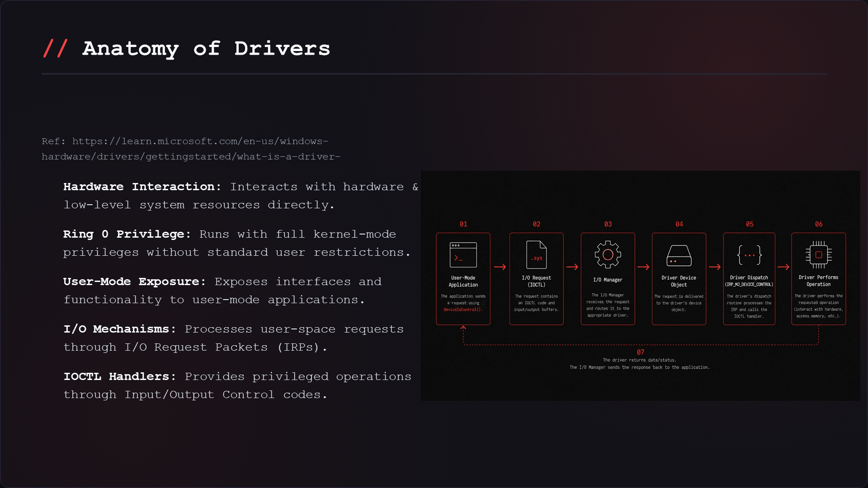The height and width of the screenshot is (488, 868).
Task: Click 'low-level system resources directly' text
Action: 199,205
